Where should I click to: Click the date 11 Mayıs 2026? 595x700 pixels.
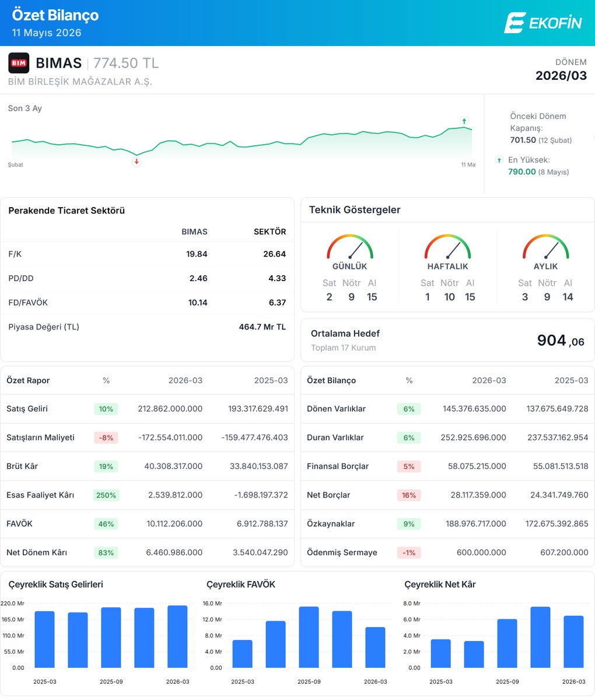click(47, 33)
